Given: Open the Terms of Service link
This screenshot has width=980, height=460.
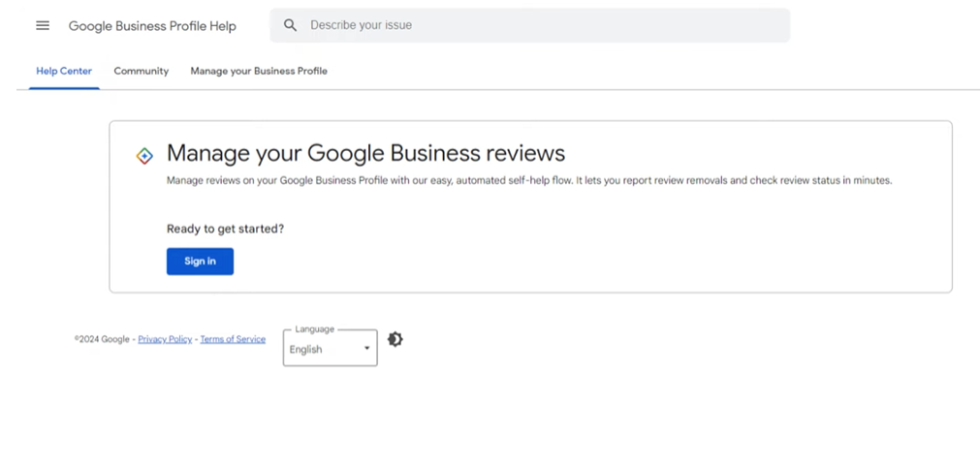Looking at the screenshot, I should (233, 340).
